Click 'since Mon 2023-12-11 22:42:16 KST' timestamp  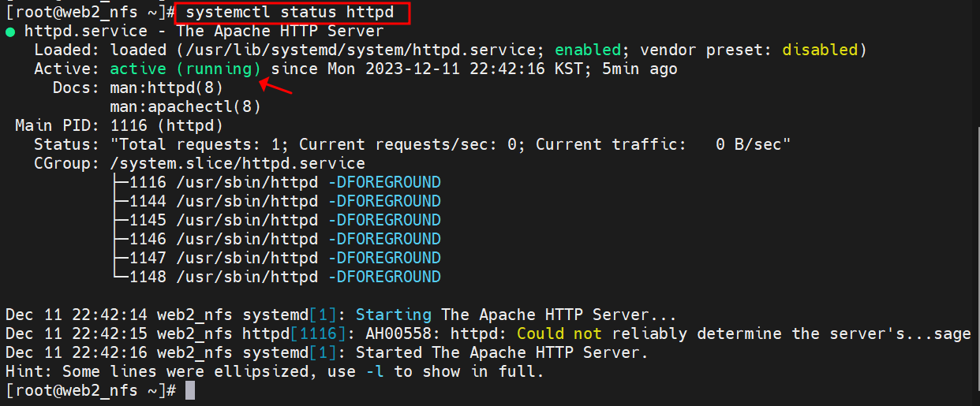432,69
